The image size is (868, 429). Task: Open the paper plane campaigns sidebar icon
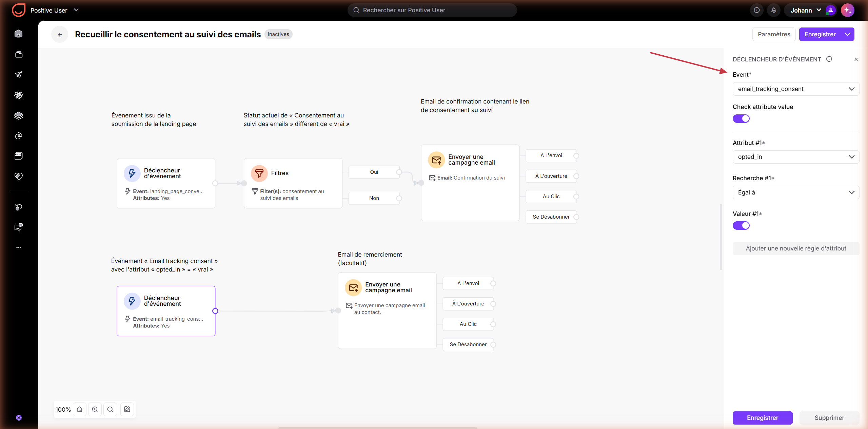click(19, 75)
